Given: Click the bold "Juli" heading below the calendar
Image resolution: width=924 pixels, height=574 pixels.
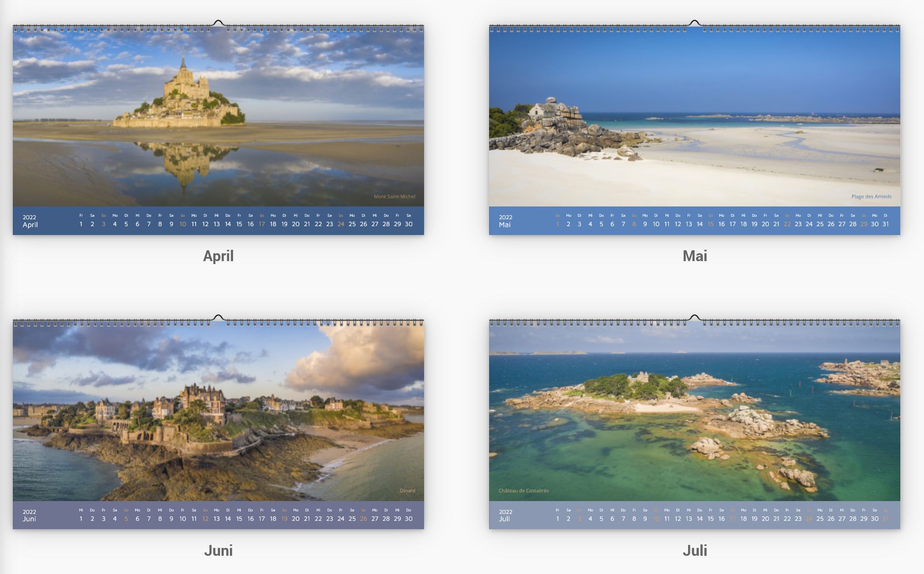Looking at the screenshot, I should coord(694,550).
